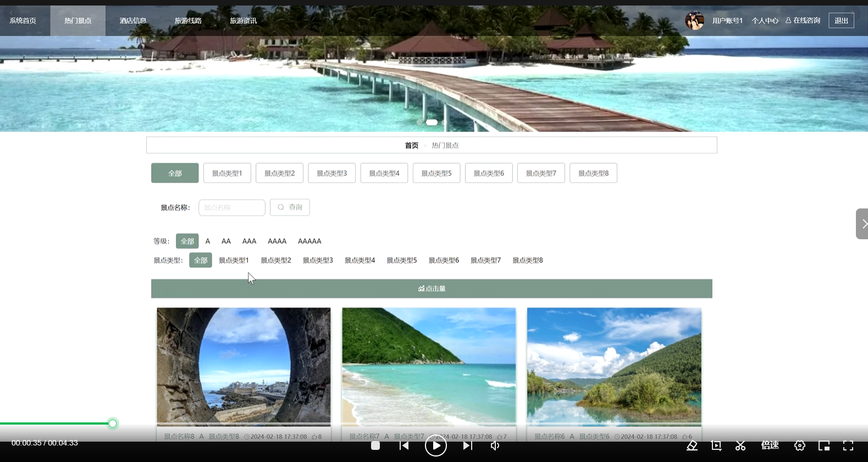Select the 景点类型1 category button
The height and width of the screenshot is (462, 868).
tap(227, 173)
